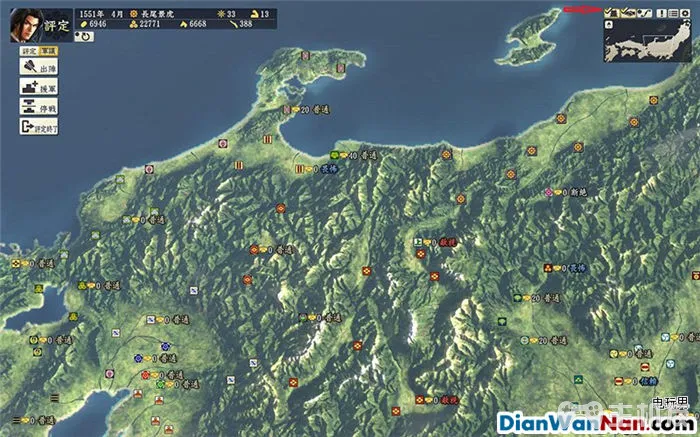This screenshot has height=437, width=700.
Task: Toggle the castle display checkbox above the minimap
Action: tap(611, 13)
